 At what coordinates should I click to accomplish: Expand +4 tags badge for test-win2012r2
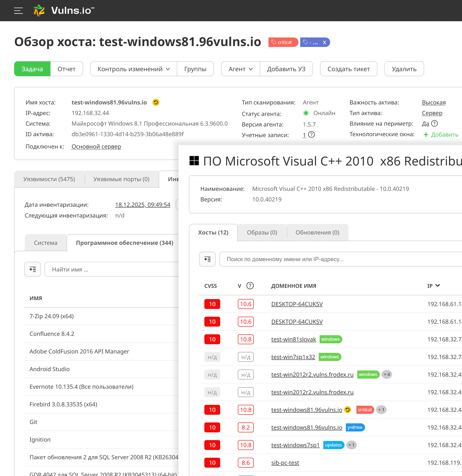pyautogui.click(x=387, y=374)
